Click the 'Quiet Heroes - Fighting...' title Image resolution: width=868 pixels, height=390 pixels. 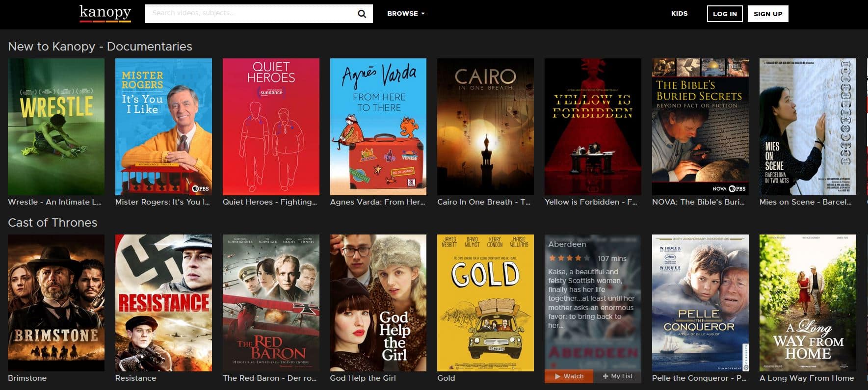click(x=270, y=202)
